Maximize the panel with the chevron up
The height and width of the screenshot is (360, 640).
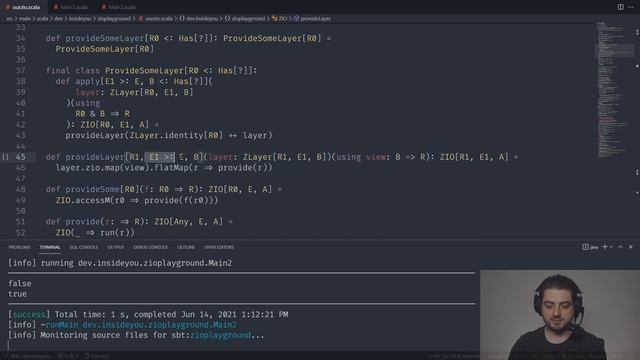point(620,247)
